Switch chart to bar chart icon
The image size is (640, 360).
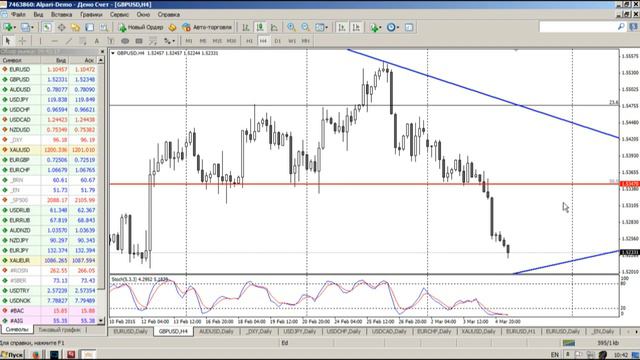pyautogui.click(x=246, y=27)
